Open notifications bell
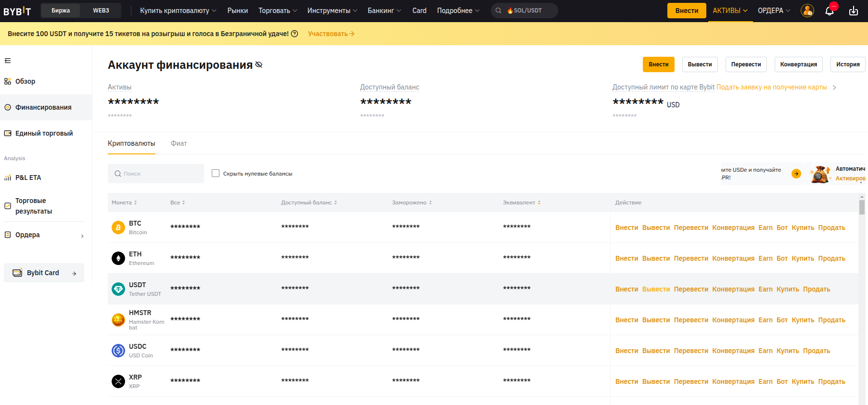 click(x=830, y=11)
